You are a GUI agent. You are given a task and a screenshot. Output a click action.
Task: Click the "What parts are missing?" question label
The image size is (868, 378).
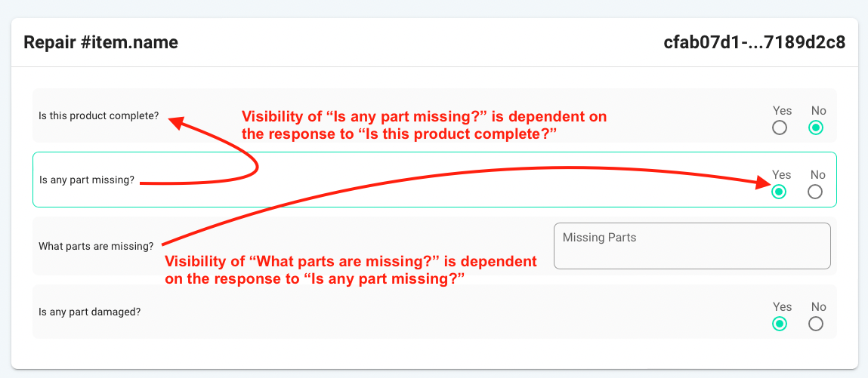[96, 246]
